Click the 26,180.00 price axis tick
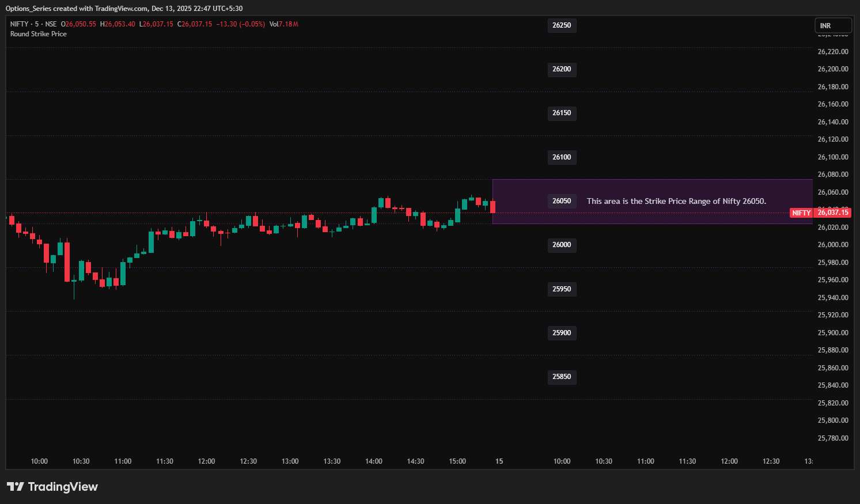 click(833, 87)
